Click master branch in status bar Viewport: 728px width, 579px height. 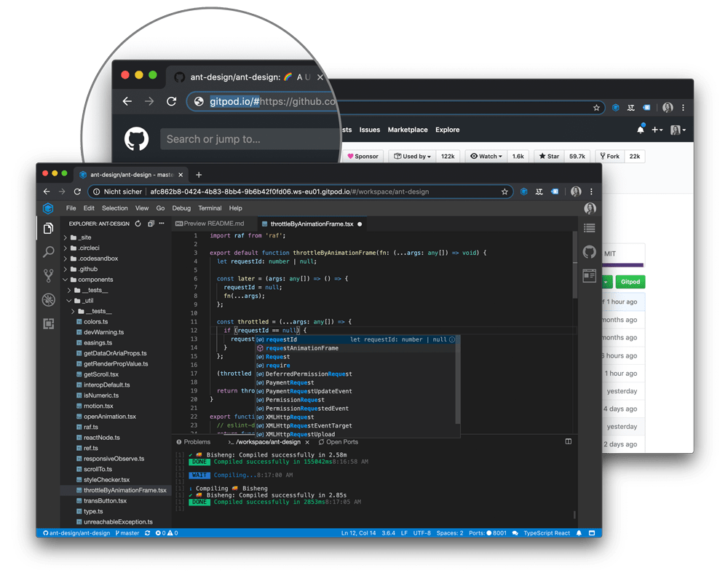[127, 533]
